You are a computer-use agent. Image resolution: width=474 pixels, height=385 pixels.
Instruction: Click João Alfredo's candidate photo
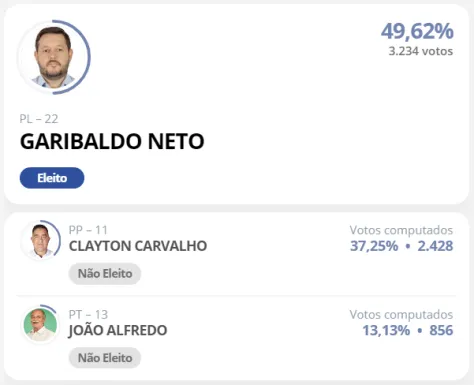tap(40, 324)
